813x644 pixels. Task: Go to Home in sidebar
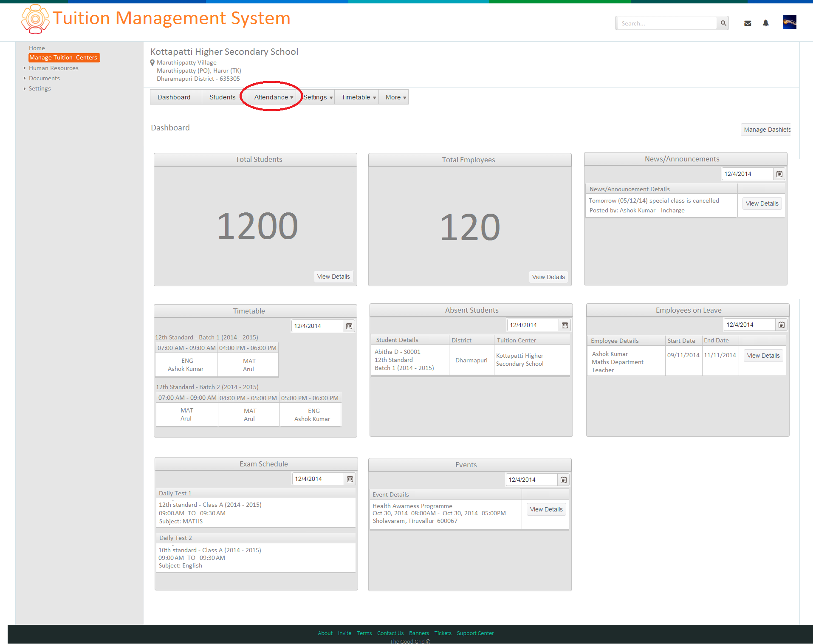[x=37, y=48]
